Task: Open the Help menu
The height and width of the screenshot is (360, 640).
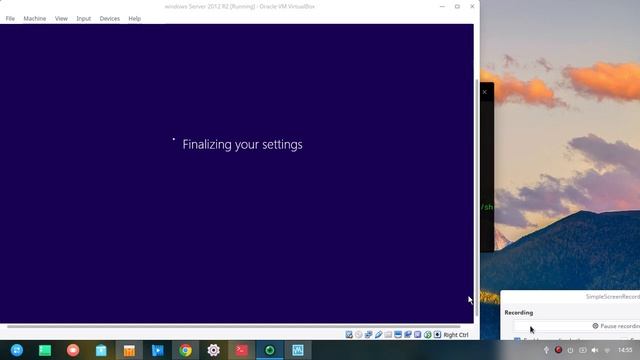Action: coord(134,18)
